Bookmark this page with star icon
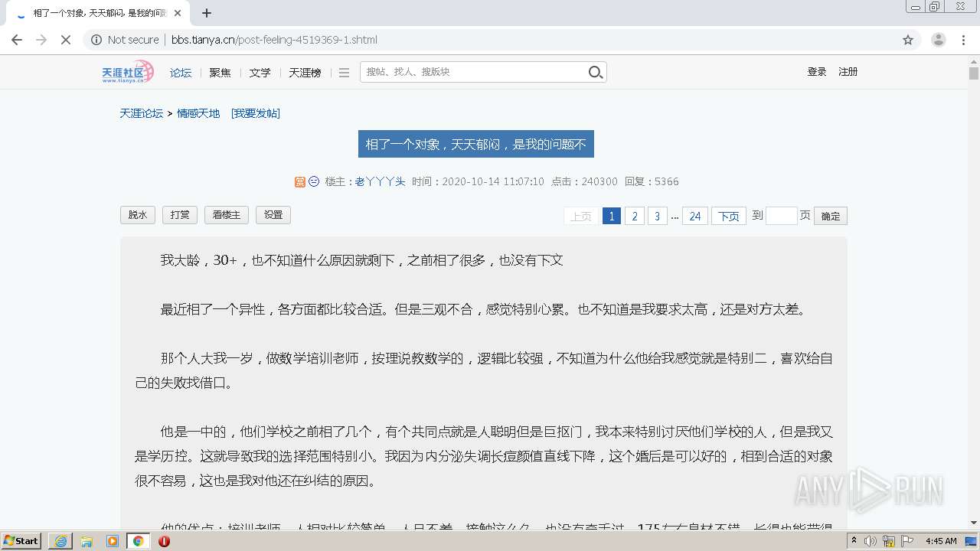Screen dimensions: 980x551 [908, 40]
